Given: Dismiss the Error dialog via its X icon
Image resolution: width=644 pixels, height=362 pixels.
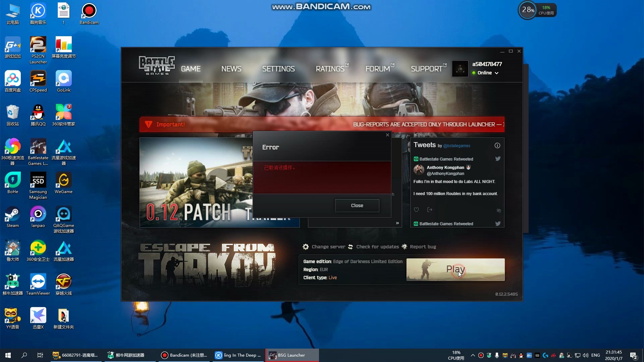Looking at the screenshot, I should pos(387,135).
